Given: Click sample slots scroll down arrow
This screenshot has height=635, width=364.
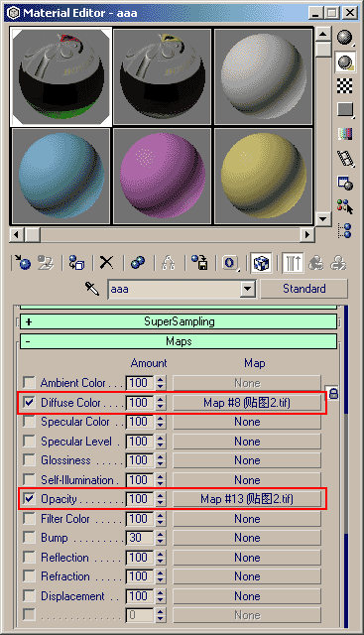Looking at the screenshot, I should (x=322, y=219).
